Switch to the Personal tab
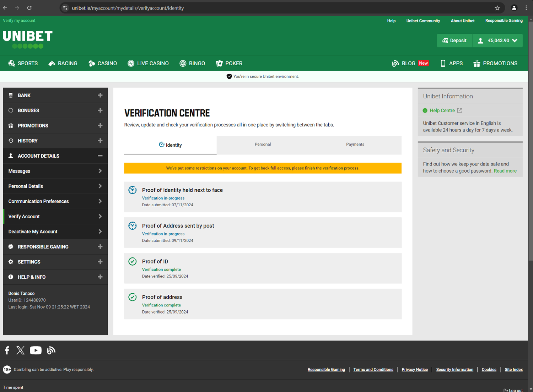This screenshot has height=392, width=533. click(x=263, y=145)
